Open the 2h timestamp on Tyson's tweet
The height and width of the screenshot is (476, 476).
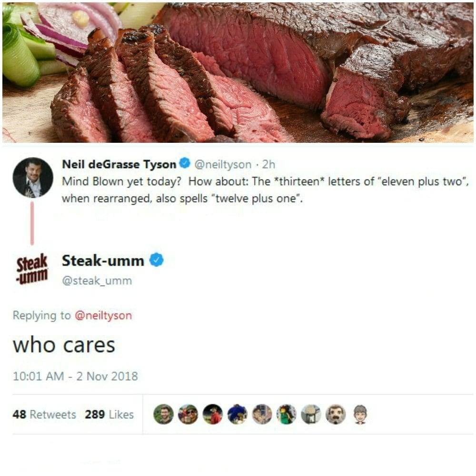268,164
